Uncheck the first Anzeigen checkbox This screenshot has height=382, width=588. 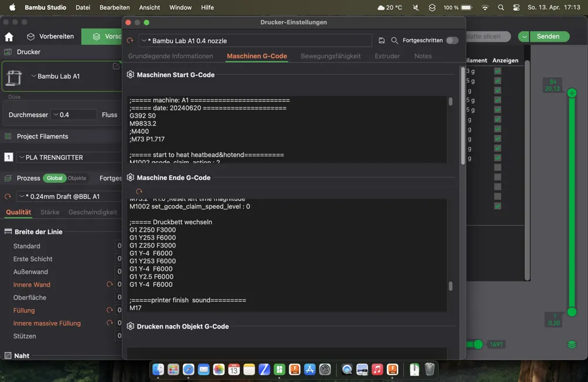497,71
